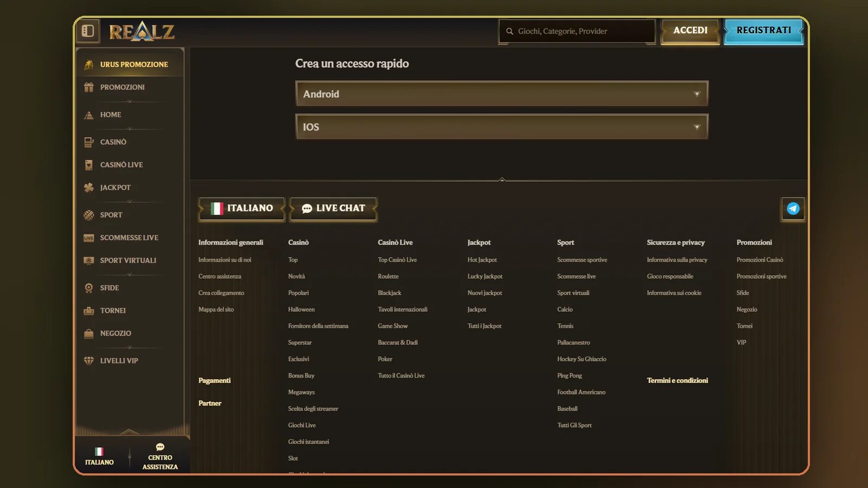Open Centro Assistenza at sidebar bottom

pyautogui.click(x=160, y=457)
